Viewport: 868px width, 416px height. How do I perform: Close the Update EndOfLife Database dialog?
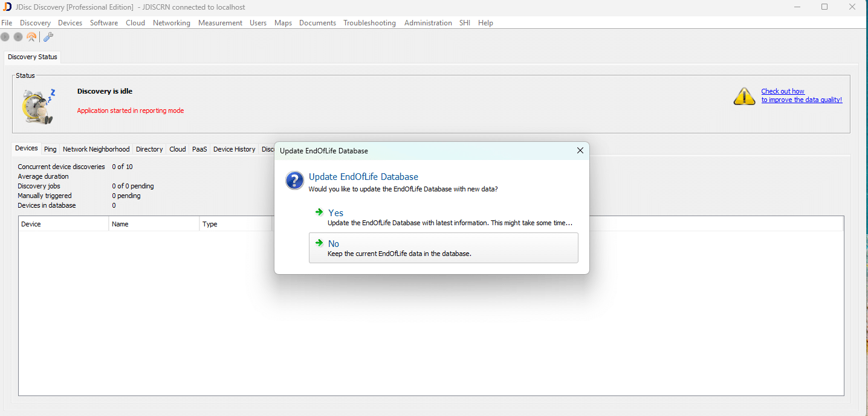coord(580,150)
